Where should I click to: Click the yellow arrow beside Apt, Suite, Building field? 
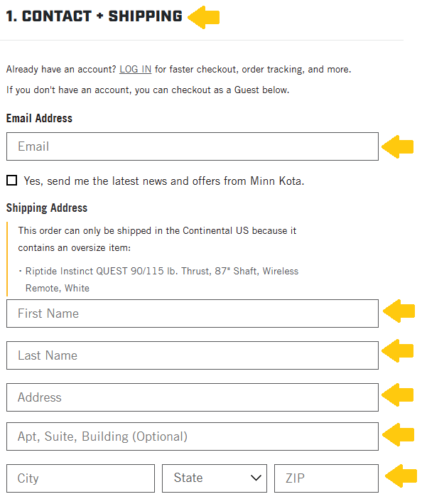(x=399, y=435)
